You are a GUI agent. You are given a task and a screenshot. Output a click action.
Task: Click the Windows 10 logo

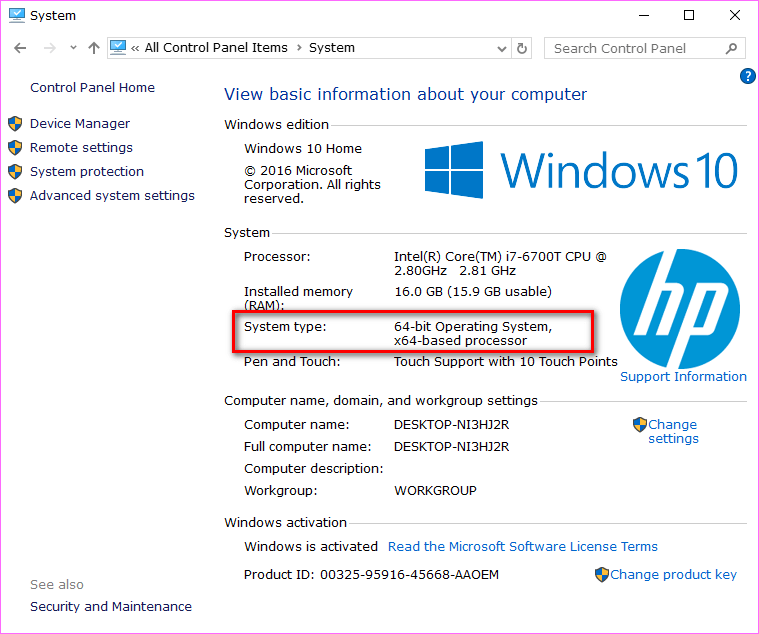581,170
